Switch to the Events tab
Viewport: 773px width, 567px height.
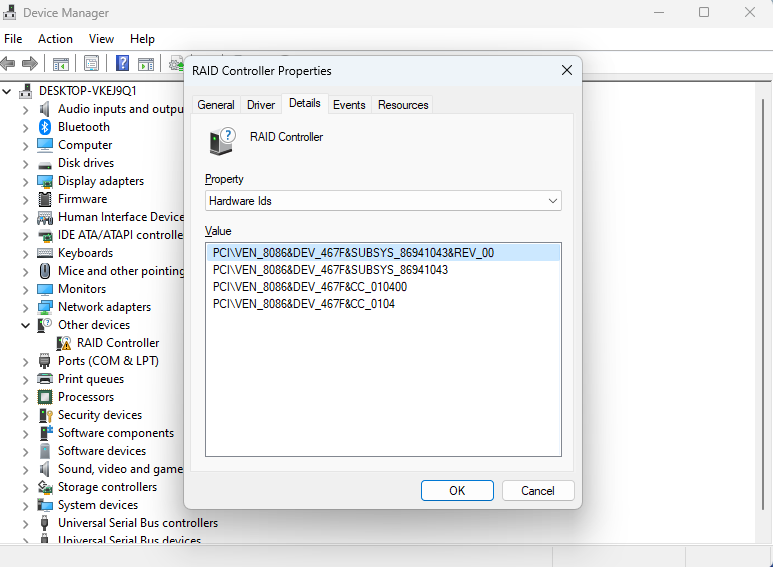tap(349, 105)
